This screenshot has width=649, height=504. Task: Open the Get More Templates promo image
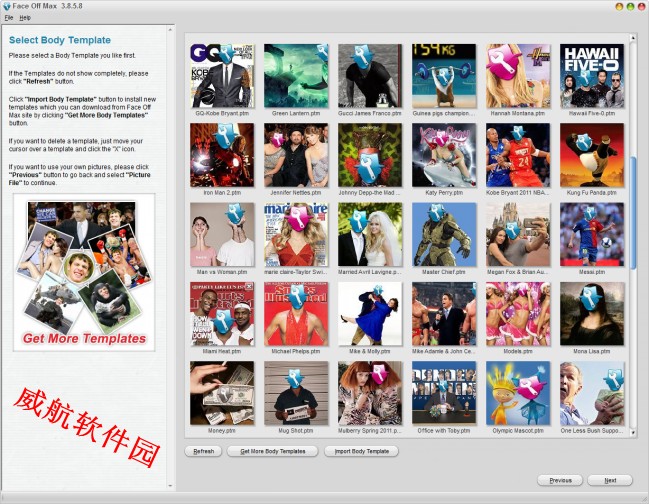[x=84, y=272]
